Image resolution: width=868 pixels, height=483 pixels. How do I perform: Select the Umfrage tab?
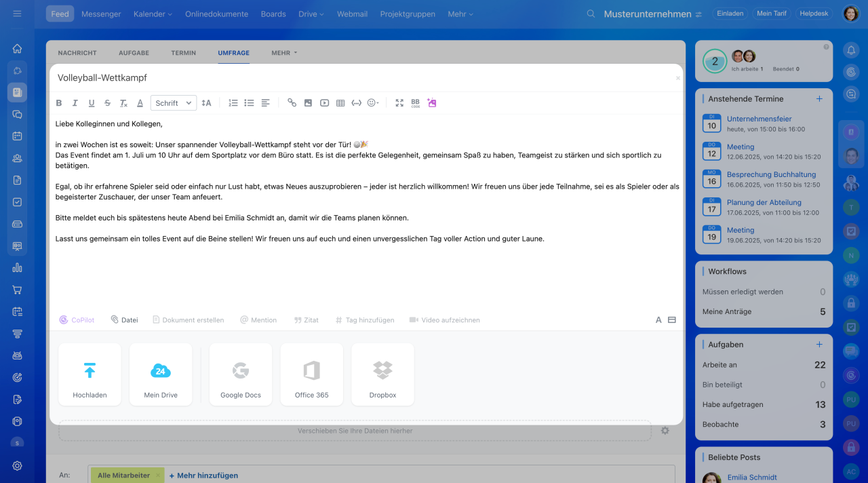pyautogui.click(x=233, y=53)
